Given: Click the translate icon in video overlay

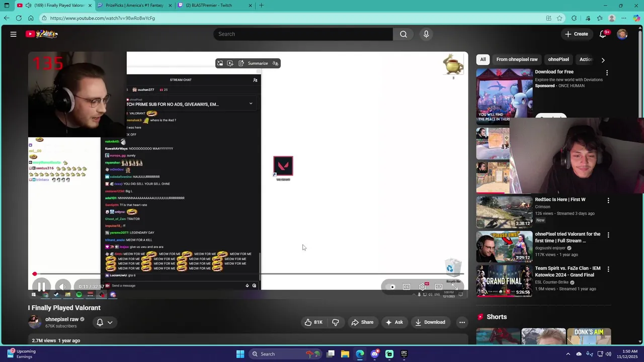Looking at the screenshot, I should tap(275, 63).
